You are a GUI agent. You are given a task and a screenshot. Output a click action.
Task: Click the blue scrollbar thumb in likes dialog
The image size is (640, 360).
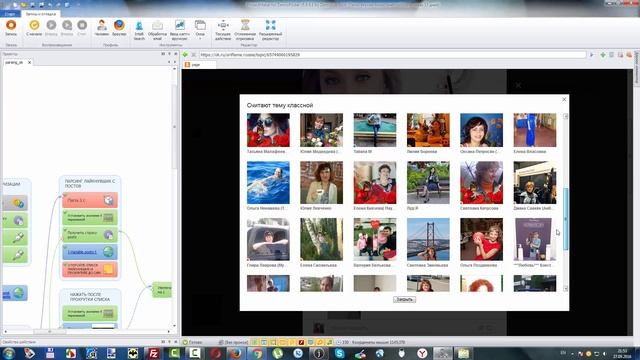pos(566,219)
